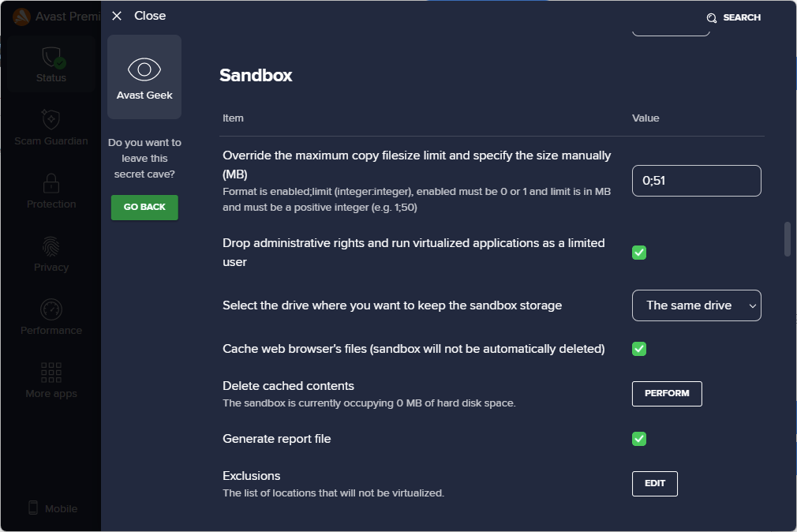Screen dimensions: 797x532
Task: Open the Privacy fingerprint icon
Action: (51, 247)
